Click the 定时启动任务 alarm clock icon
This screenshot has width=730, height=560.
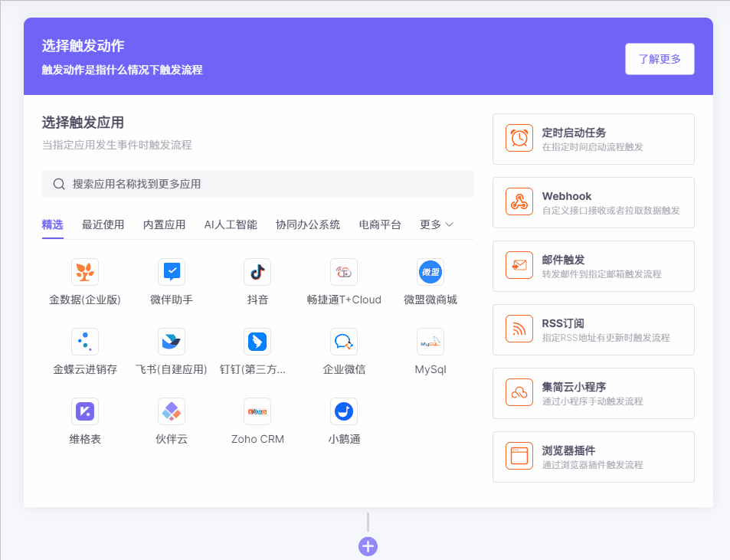(x=519, y=138)
